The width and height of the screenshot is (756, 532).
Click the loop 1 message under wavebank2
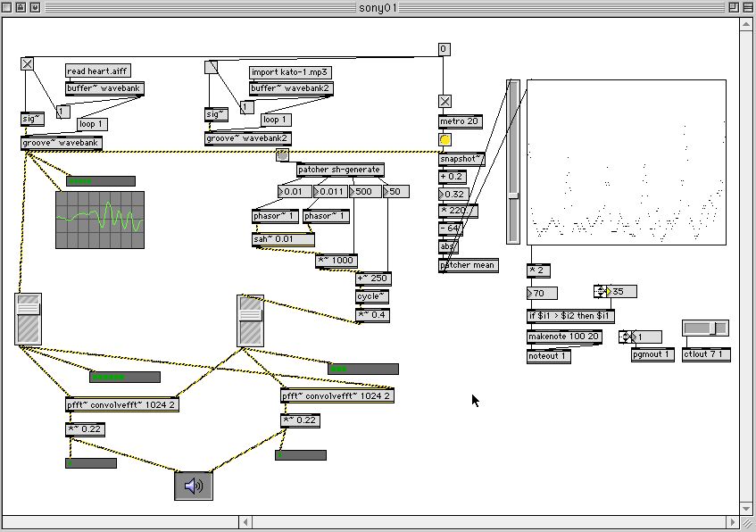coord(275,120)
